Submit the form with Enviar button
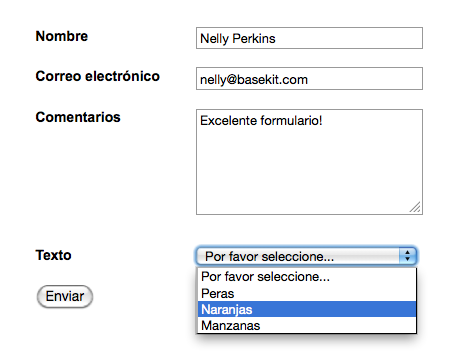 click(x=65, y=296)
